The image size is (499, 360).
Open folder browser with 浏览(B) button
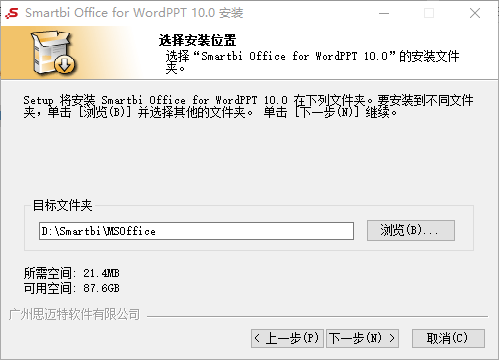coord(411,230)
